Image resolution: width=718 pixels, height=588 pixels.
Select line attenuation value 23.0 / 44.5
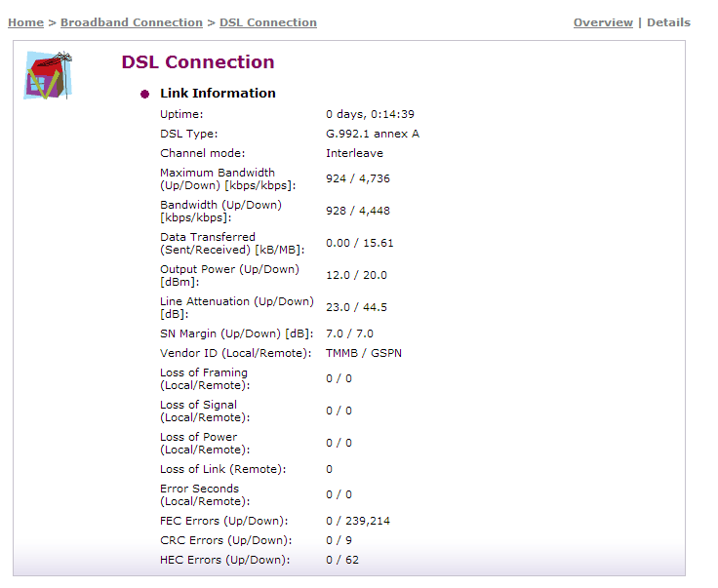pyautogui.click(x=356, y=307)
